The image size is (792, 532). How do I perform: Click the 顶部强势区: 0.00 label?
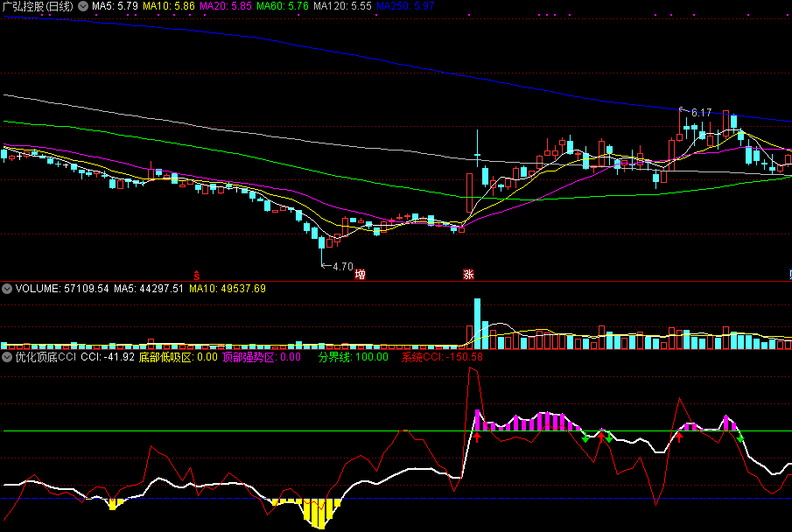coord(262,357)
